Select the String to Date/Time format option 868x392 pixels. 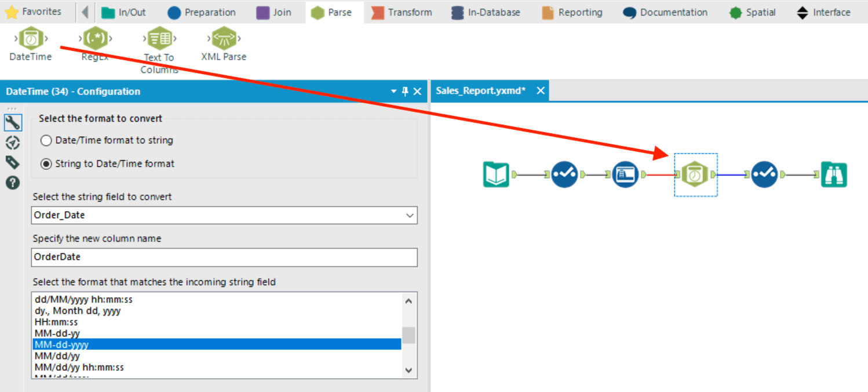pyautogui.click(x=47, y=164)
